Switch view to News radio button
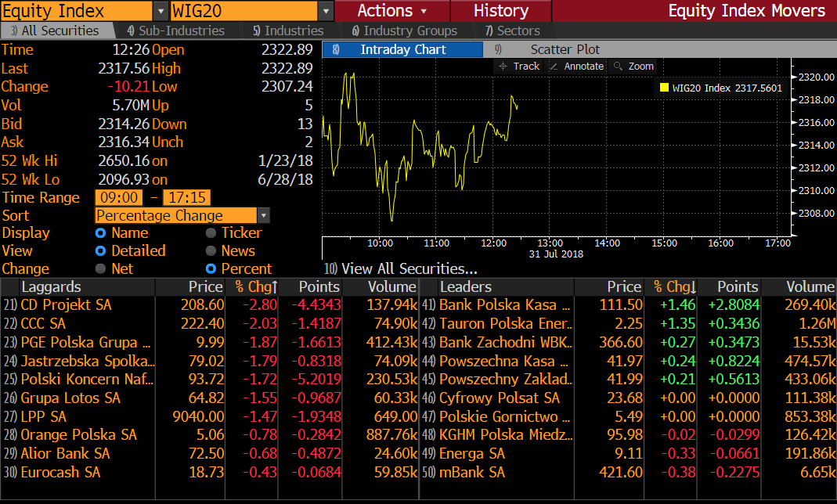This screenshot has width=837, height=504. pyautogui.click(x=211, y=251)
